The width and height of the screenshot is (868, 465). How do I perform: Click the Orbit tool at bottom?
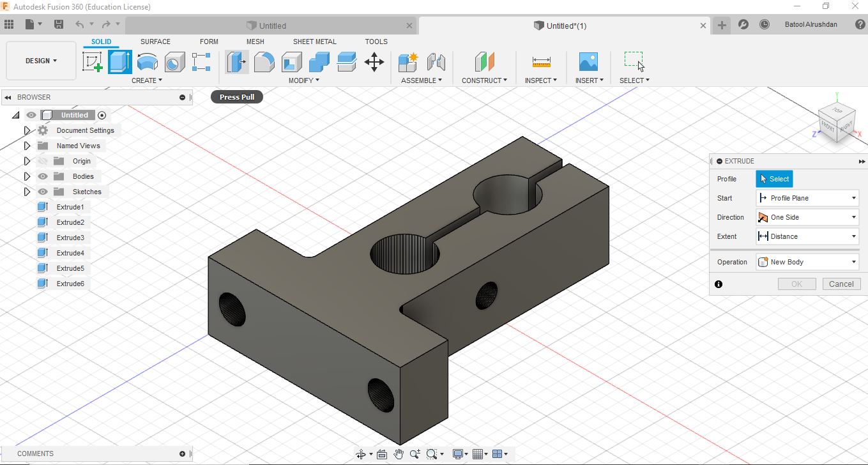(x=362, y=454)
